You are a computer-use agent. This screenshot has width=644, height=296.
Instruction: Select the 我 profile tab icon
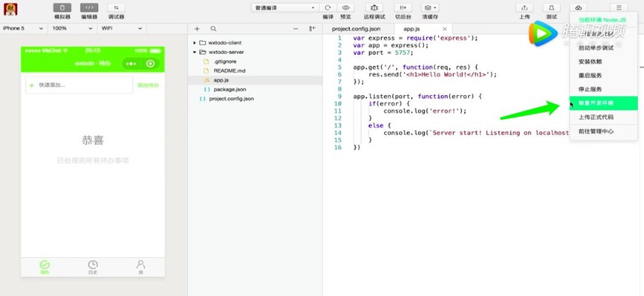[x=141, y=267]
